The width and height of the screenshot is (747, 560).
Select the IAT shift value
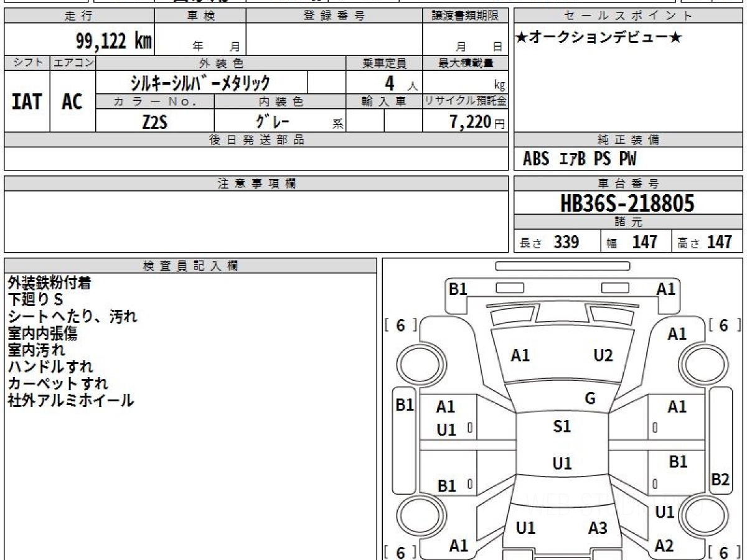pyautogui.click(x=27, y=101)
